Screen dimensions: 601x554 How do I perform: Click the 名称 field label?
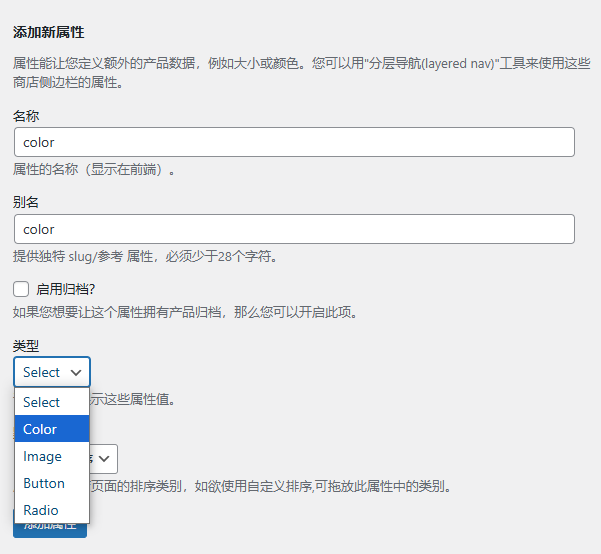[26, 116]
